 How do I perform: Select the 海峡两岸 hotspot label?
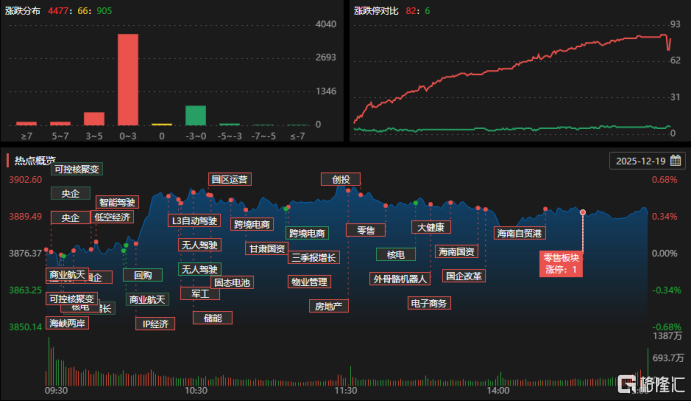(67, 324)
